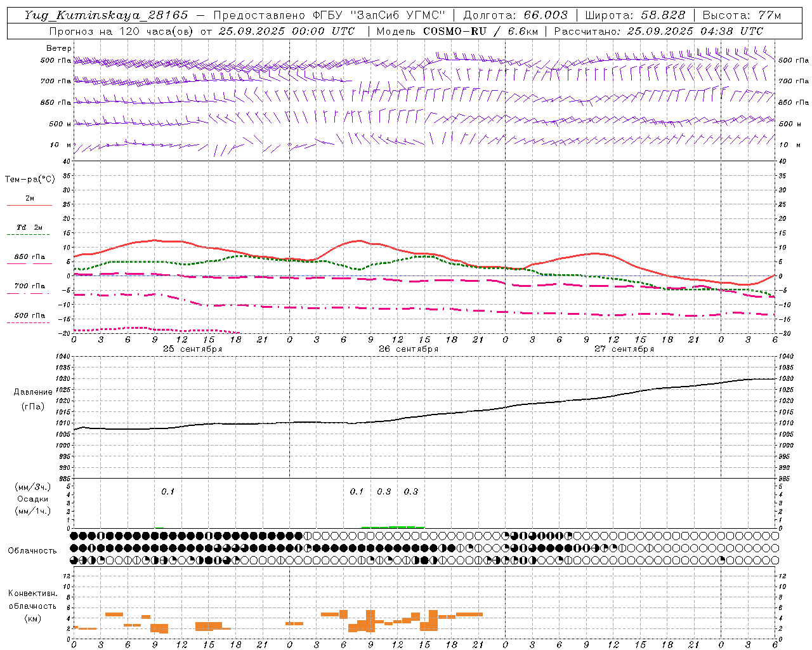
Task: Click the Модель COSMO-RU / 6.6км label
Action: (457, 31)
